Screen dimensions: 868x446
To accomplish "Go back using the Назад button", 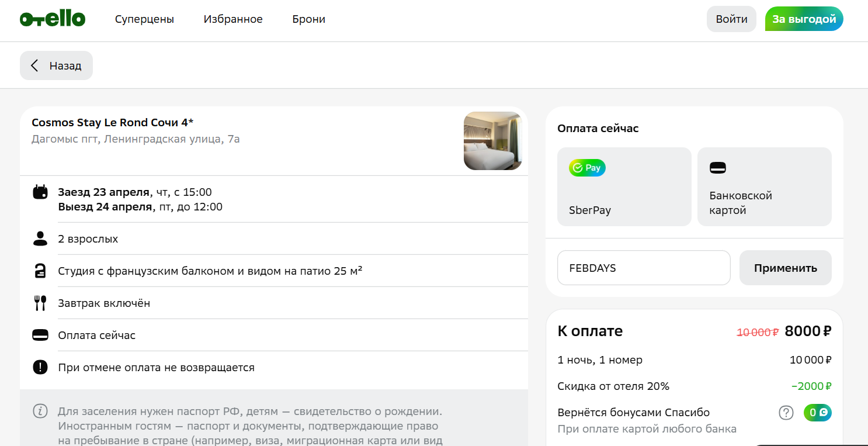I will [56, 65].
